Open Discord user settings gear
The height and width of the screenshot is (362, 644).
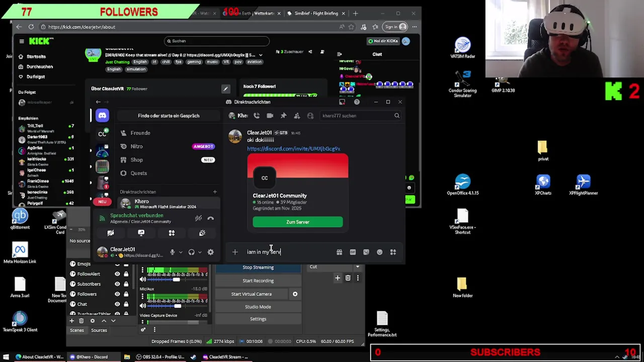pyautogui.click(x=211, y=252)
